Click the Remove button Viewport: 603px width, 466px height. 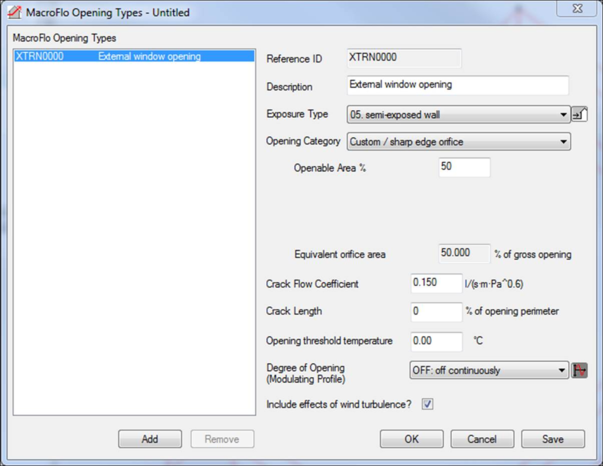[x=221, y=439]
